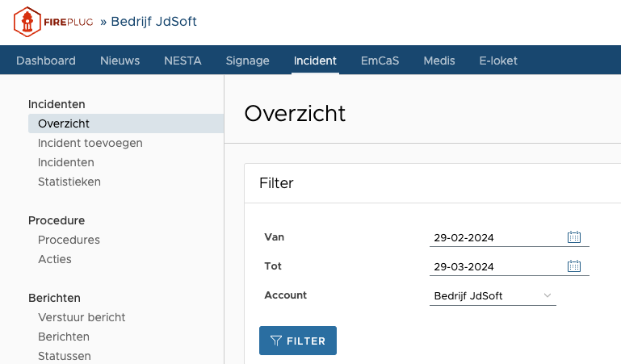Screen dimensions: 621x364
Task: Switch to the Nieuws tab
Action: (x=120, y=61)
